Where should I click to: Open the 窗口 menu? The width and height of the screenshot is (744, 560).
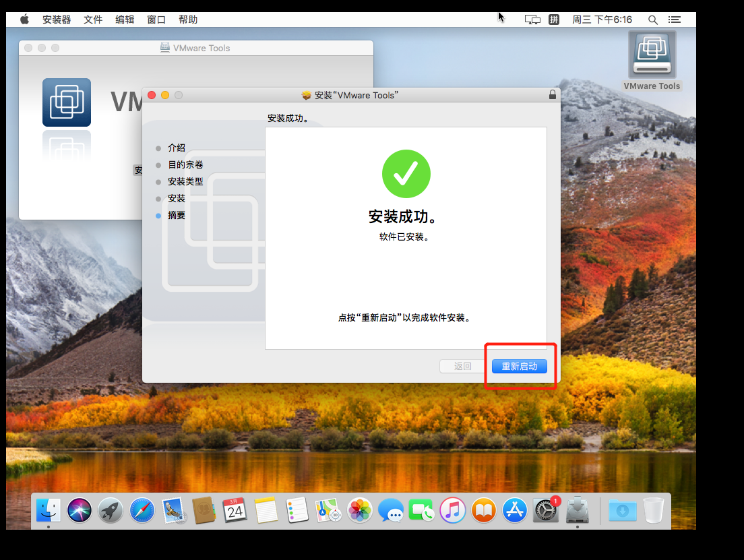156,20
